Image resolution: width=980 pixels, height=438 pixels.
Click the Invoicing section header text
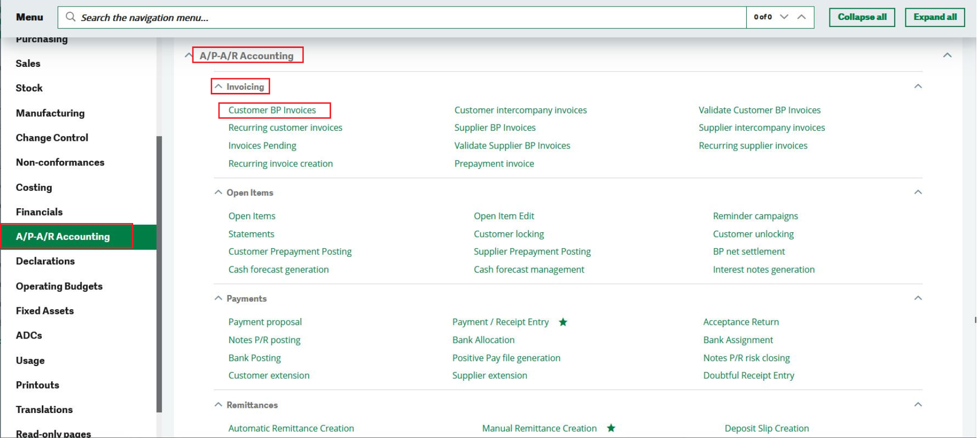245,87
